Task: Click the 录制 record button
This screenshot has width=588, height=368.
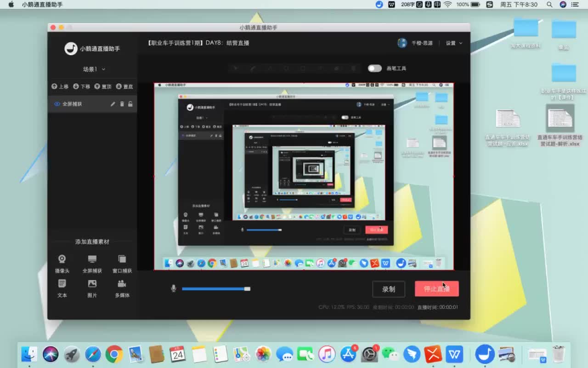Action: coord(389,289)
